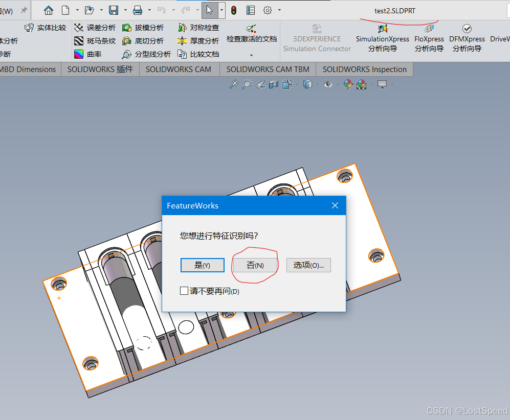Switch to SOLIDWORKS CAM tab

(179, 69)
